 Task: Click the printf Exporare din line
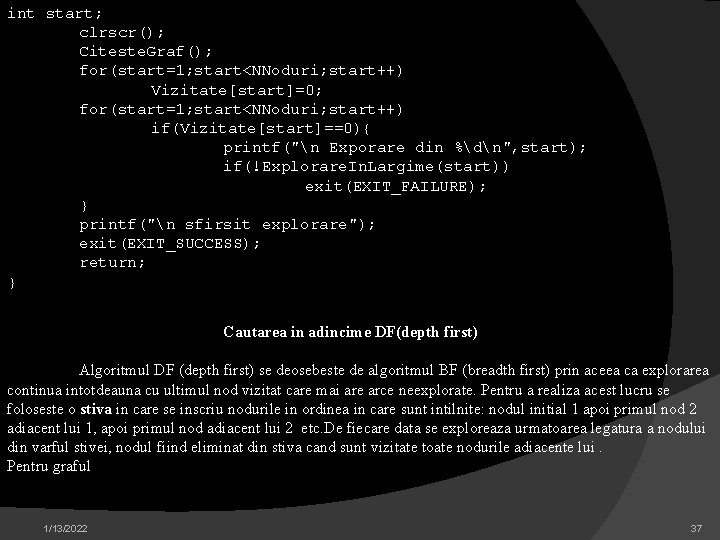tap(405, 147)
